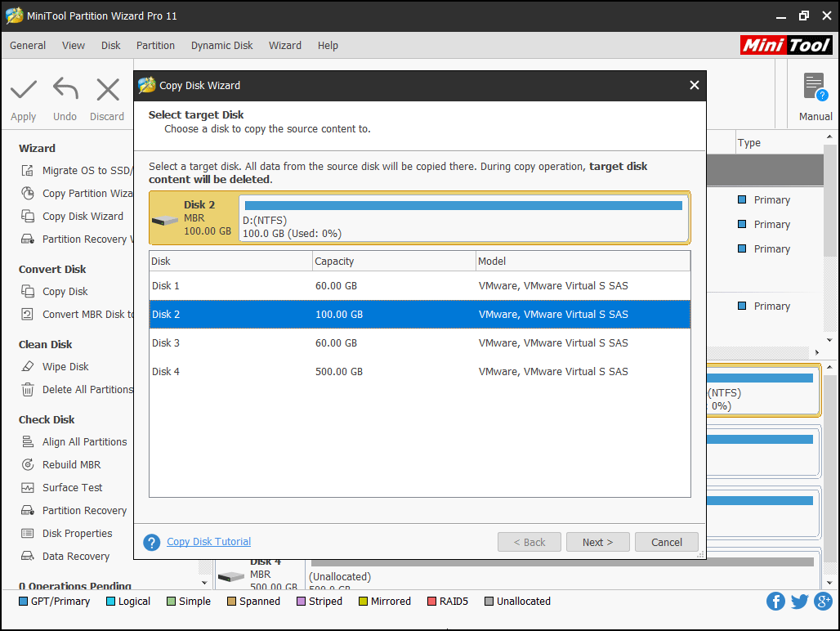Click the Striped legend color swatch

coord(301,601)
